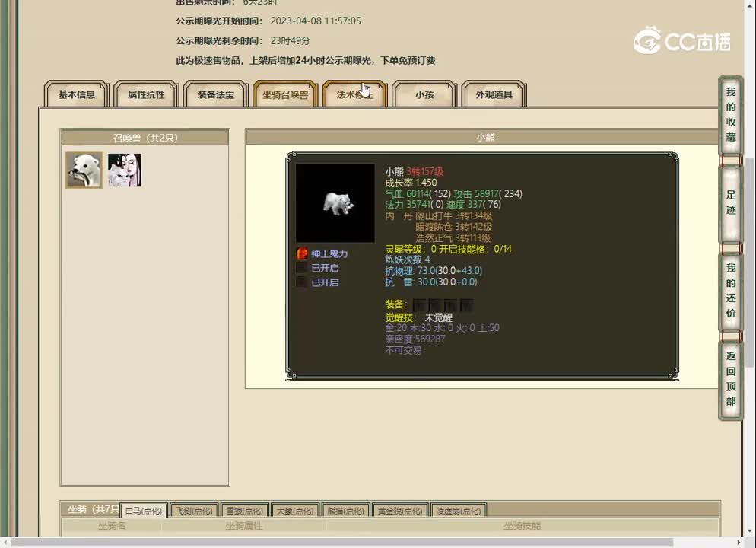Click the 神工鬼力 skill name text

pyautogui.click(x=329, y=253)
